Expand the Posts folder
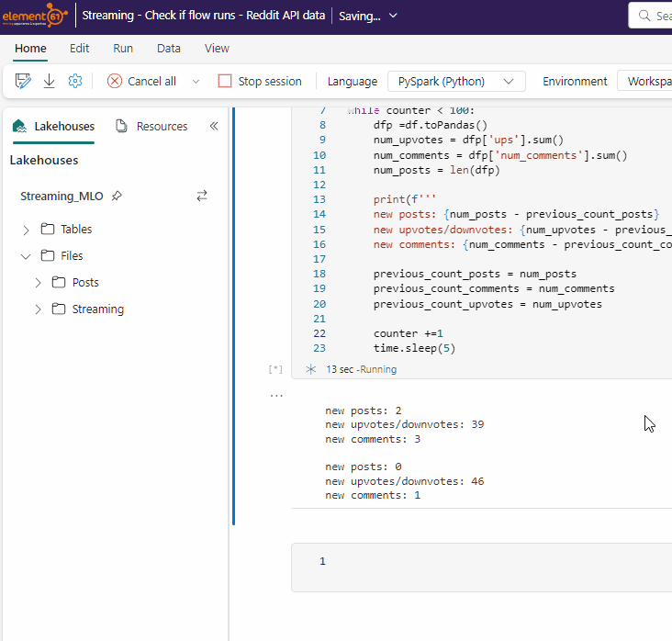The width and height of the screenshot is (672, 641). [38, 283]
